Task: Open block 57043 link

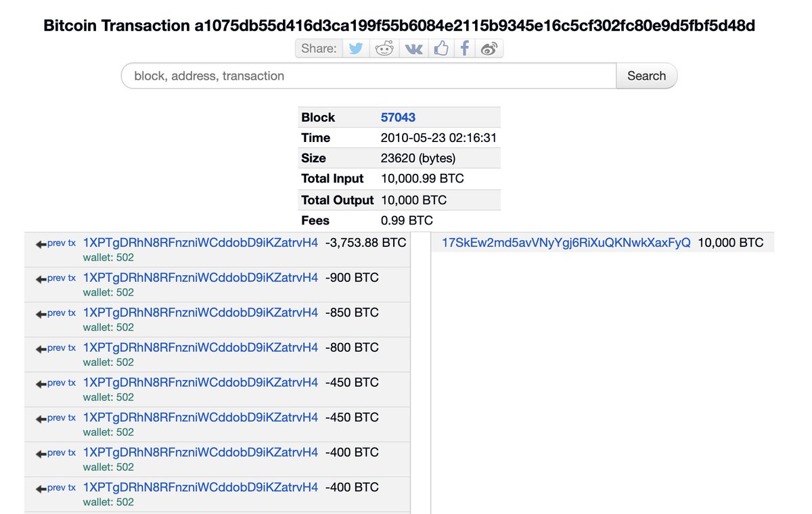Action: [398, 117]
